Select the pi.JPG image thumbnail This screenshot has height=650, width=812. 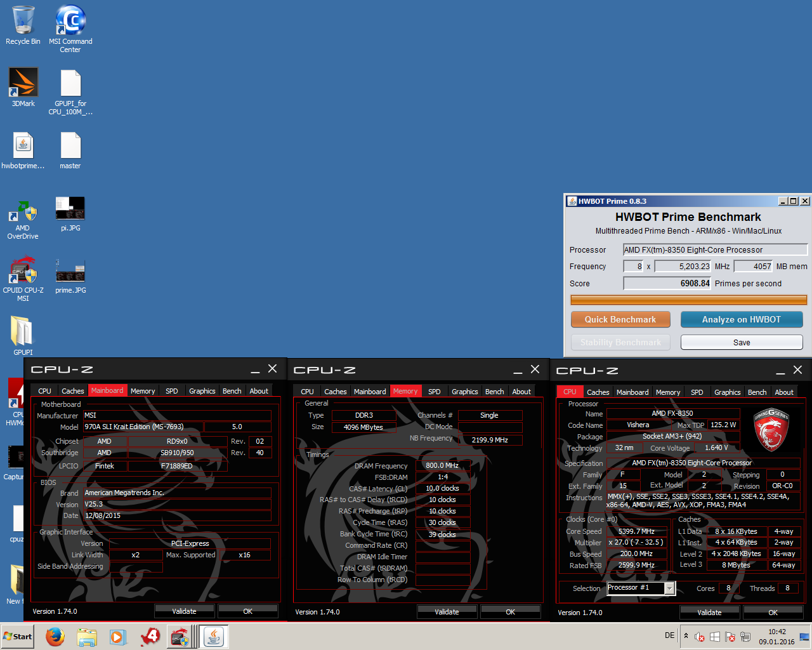point(70,214)
